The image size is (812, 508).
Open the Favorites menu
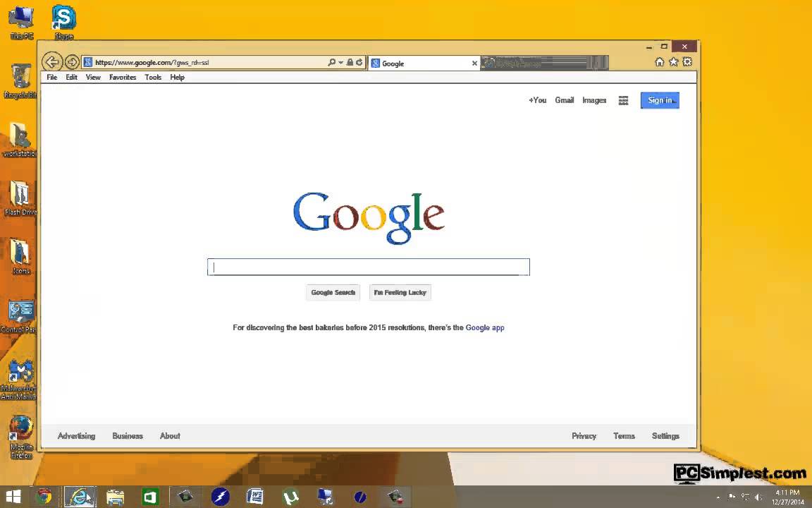tap(123, 77)
